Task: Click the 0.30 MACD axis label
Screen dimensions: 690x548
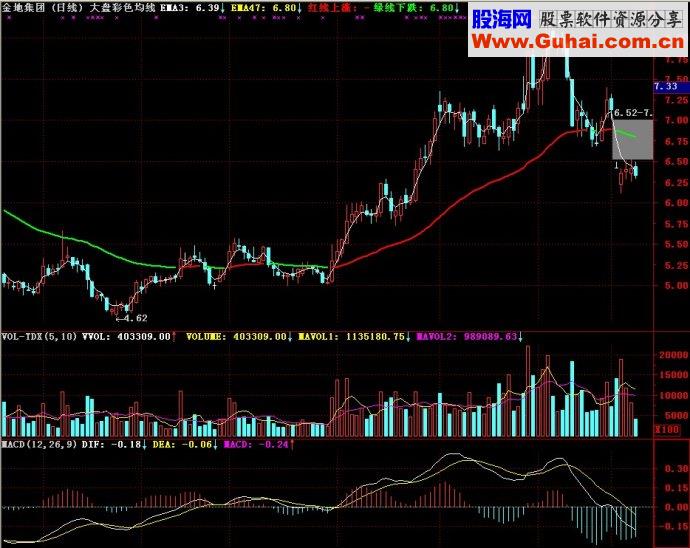Action: [x=677, y=469]
